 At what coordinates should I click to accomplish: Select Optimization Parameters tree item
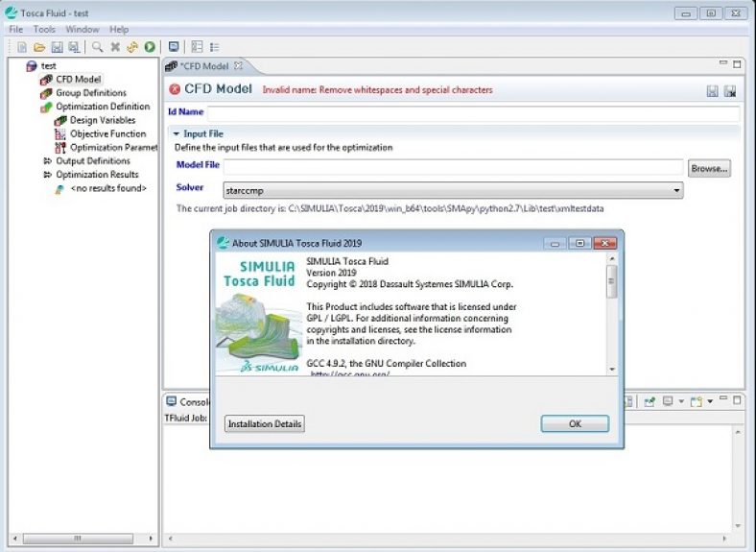pos(114,147)
